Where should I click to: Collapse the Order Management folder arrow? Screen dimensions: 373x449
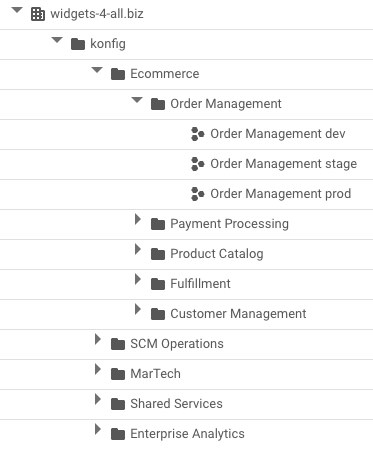pos(137,100)
